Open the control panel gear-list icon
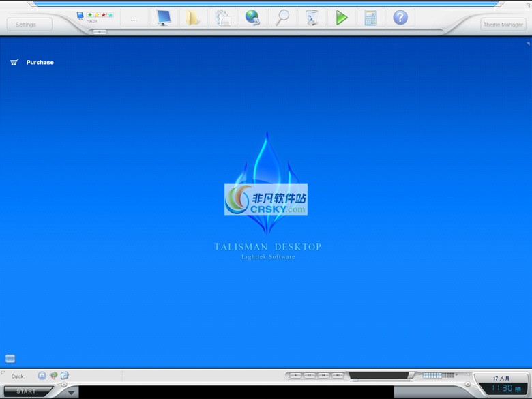This screenshot has height=399, width=532. [x=222, y=17]
